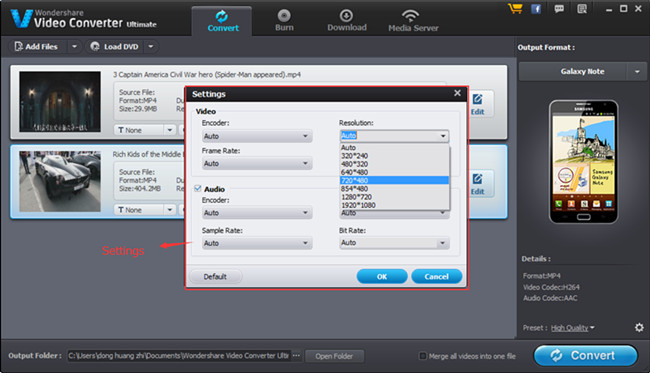This screenshot has height=373, width=650.
Task: Open the Sample Rate dropdown
Action: pyautogui.click(x=257, y=243)
